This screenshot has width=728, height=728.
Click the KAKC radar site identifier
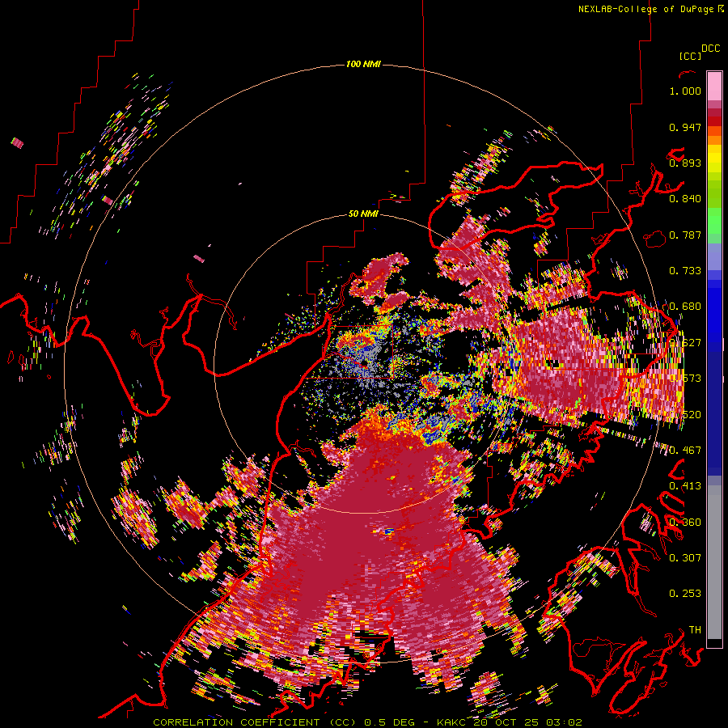point(451,722)
